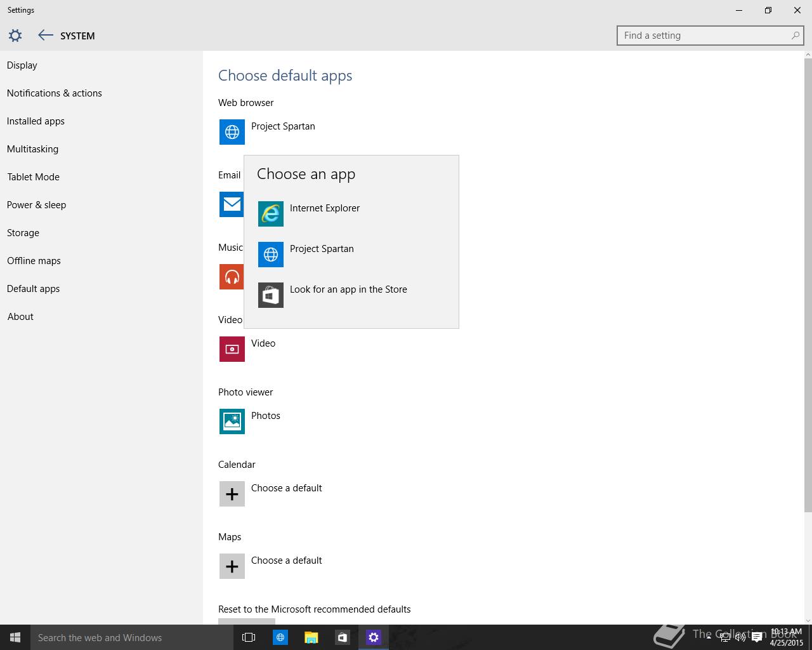Click the Store bag icon in popup
The image size is (812, 650).
[271, 295]
